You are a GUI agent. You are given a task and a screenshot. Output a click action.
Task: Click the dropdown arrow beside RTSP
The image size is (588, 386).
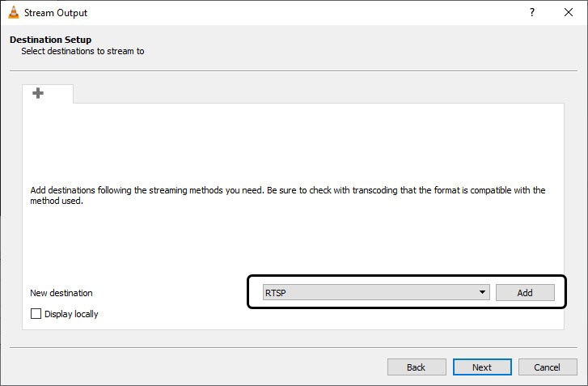coord(482,293)
